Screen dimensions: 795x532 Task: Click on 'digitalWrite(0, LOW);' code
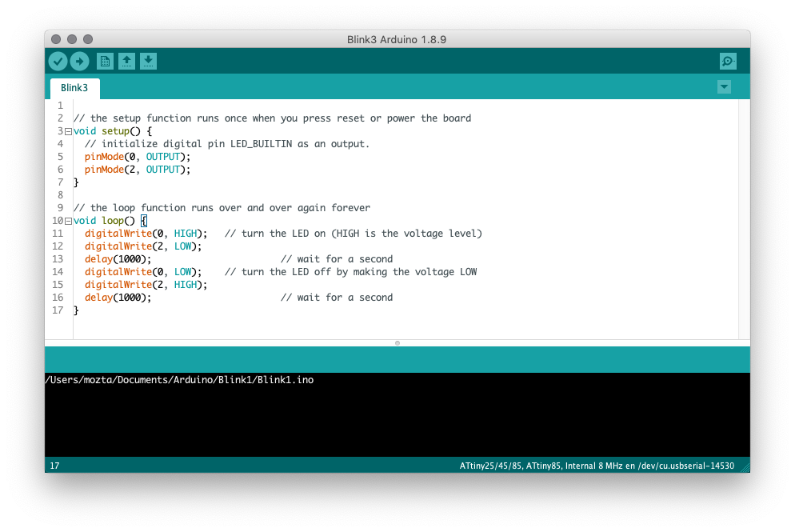click(143, 272)
